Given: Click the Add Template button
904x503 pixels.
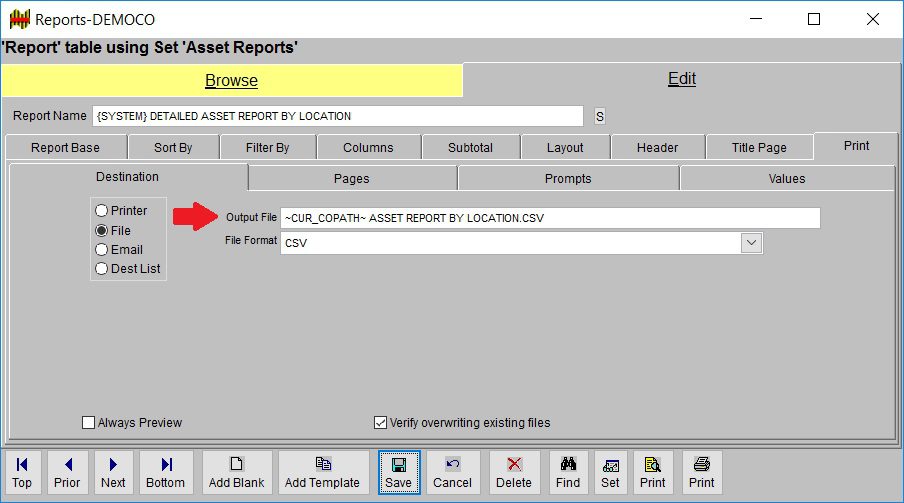Looking at the screenshot, I should (322, 472).
